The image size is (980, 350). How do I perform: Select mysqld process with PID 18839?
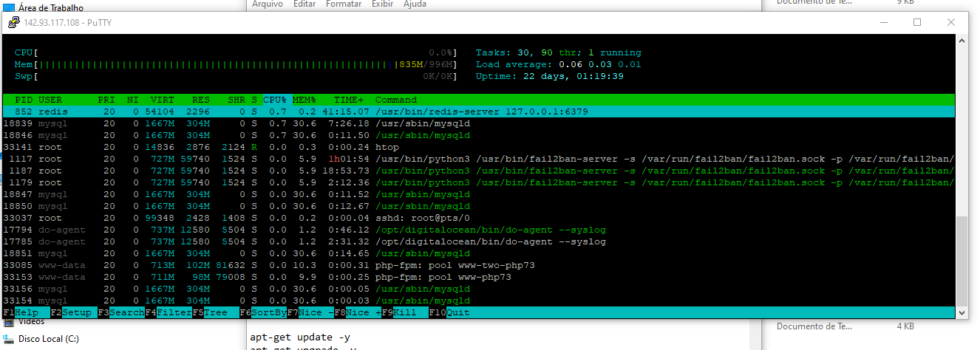(x=479, y=123)
